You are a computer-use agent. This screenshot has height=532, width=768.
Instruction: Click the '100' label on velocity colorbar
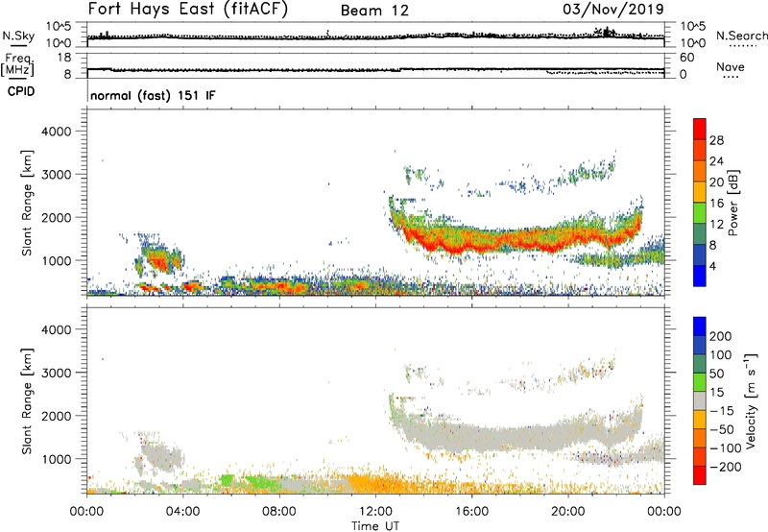pos(721,354)
